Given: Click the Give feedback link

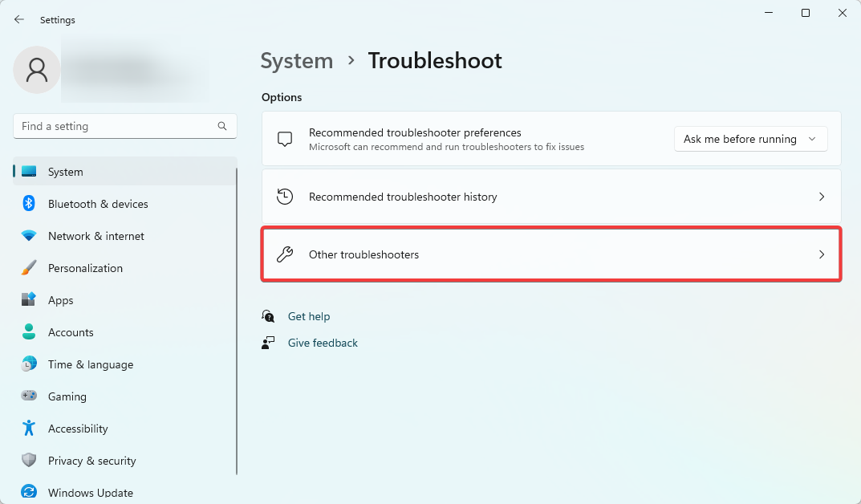Looking at the screenshot, I should click(x=323, y=343).
